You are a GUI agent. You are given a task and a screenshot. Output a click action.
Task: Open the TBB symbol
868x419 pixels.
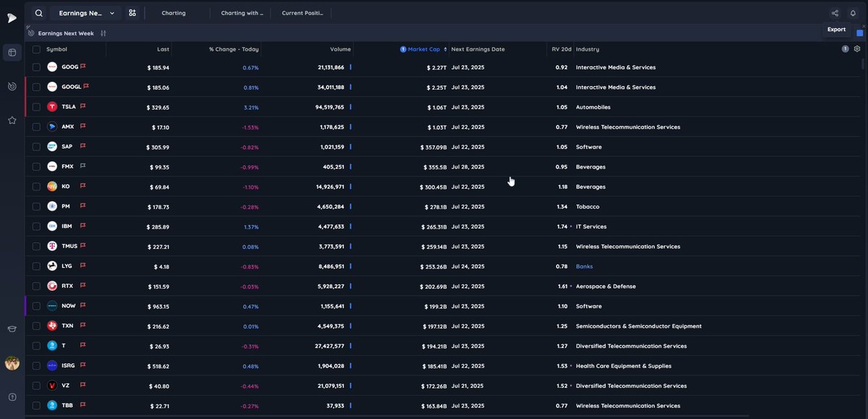[x=67, y=405]
